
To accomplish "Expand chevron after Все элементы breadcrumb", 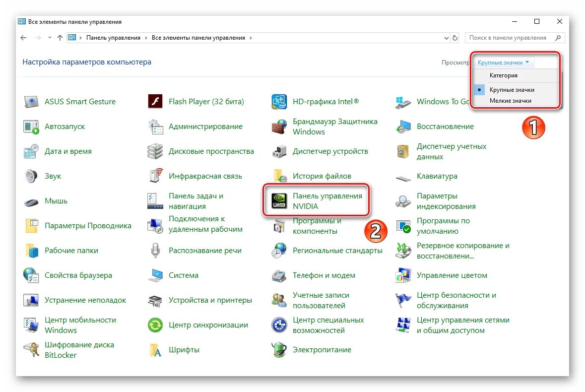I will pos(251,38).
